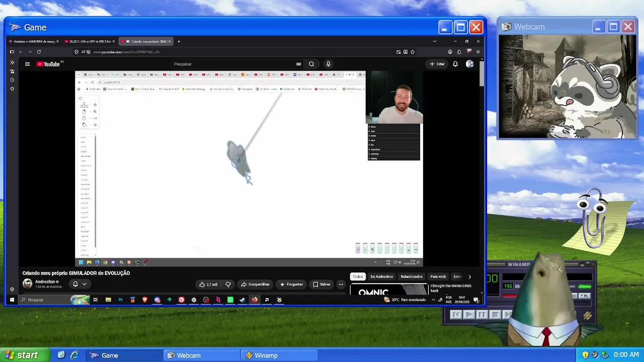Open File Explorer from the inner taskbar
Image resolution: width=644 pixels, height=362 pixels.
108,300
